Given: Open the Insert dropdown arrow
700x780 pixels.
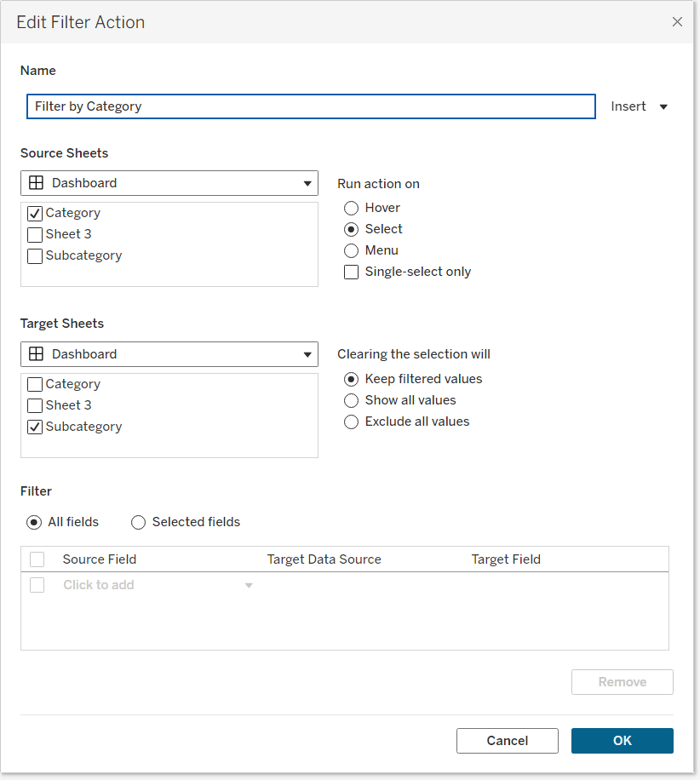Looking at the screenshot, I should [663, 107].
